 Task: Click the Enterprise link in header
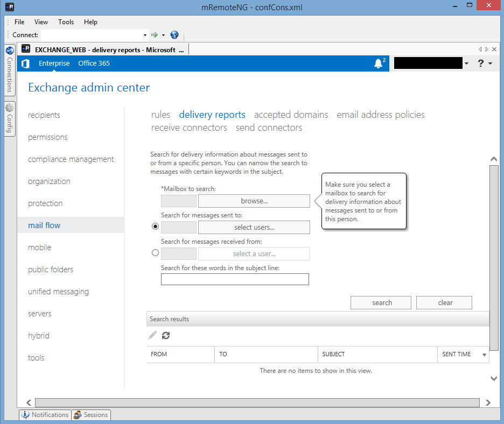[54, 63]
